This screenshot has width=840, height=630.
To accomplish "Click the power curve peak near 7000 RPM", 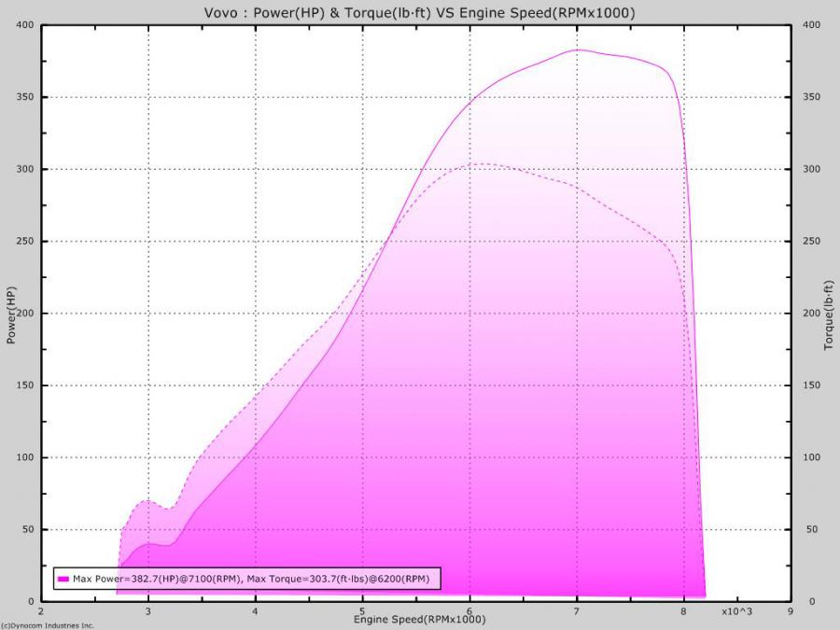I will click(578, 49).
